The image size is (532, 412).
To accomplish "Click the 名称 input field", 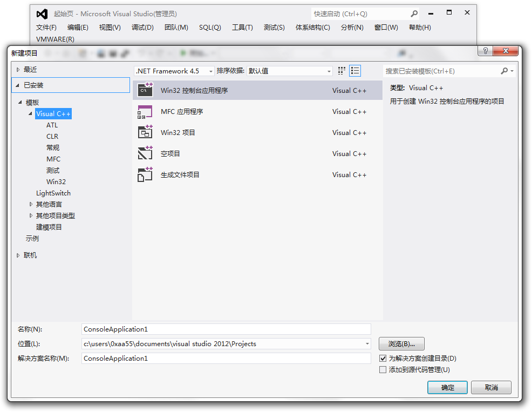I will click(226, 329).
